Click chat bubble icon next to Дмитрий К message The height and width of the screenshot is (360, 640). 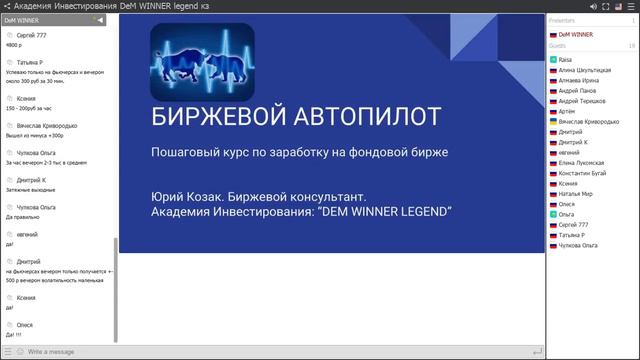10,180
